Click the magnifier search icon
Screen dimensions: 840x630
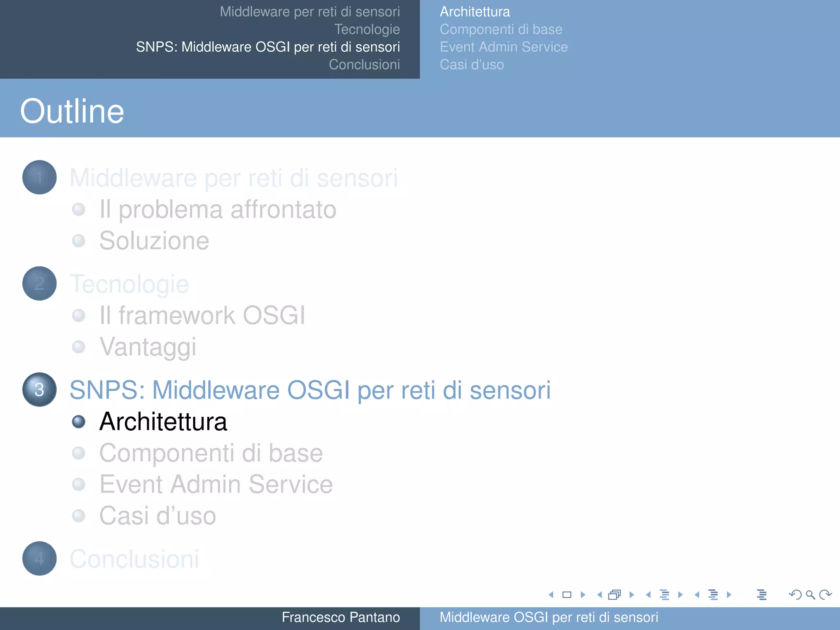pos(810,595)
